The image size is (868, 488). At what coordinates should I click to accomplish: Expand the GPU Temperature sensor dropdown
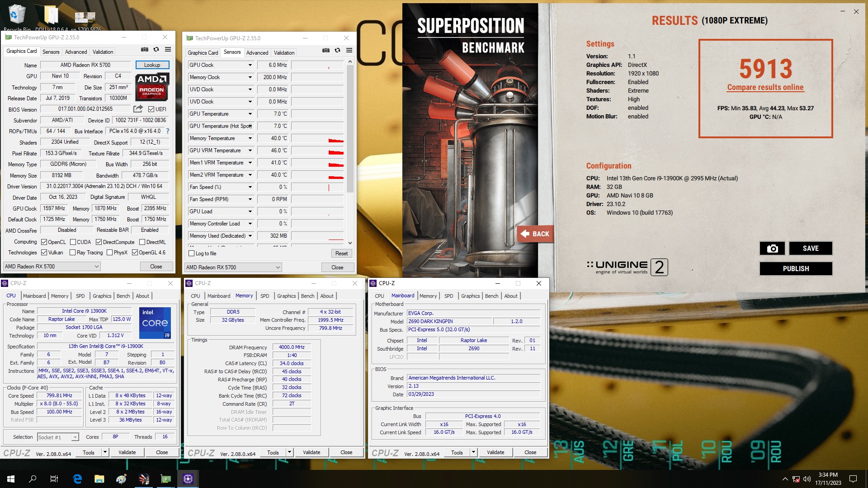pyautogui.click(x=250, y=114)
